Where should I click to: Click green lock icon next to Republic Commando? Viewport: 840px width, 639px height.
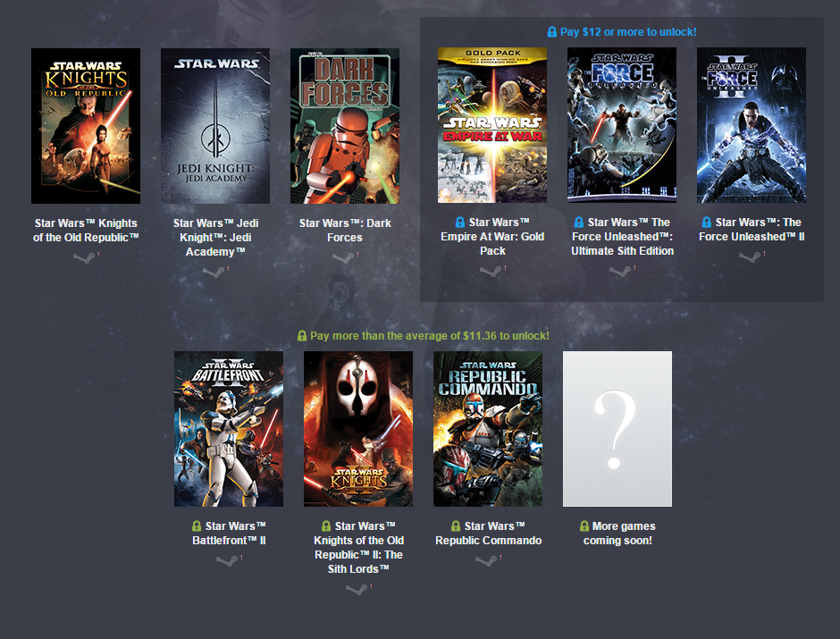coord(456,526)
